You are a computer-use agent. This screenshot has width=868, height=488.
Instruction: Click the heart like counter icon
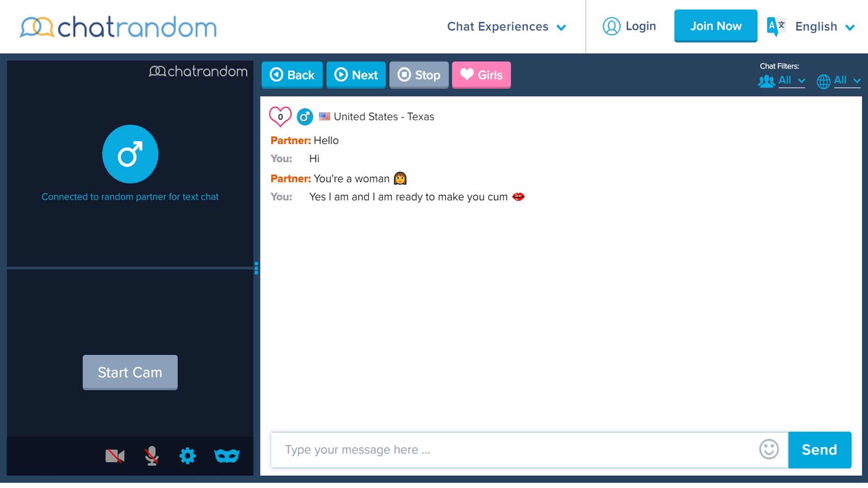click(x=280, y=117)
